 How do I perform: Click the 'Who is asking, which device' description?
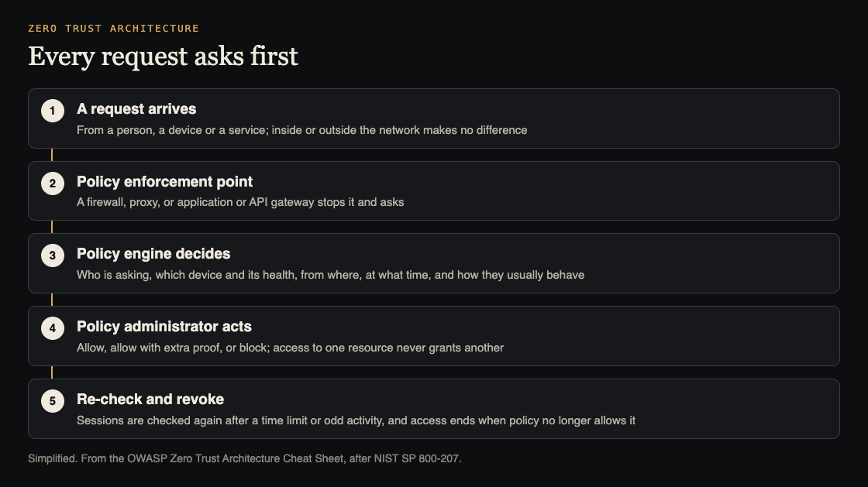tap(330, 275)
